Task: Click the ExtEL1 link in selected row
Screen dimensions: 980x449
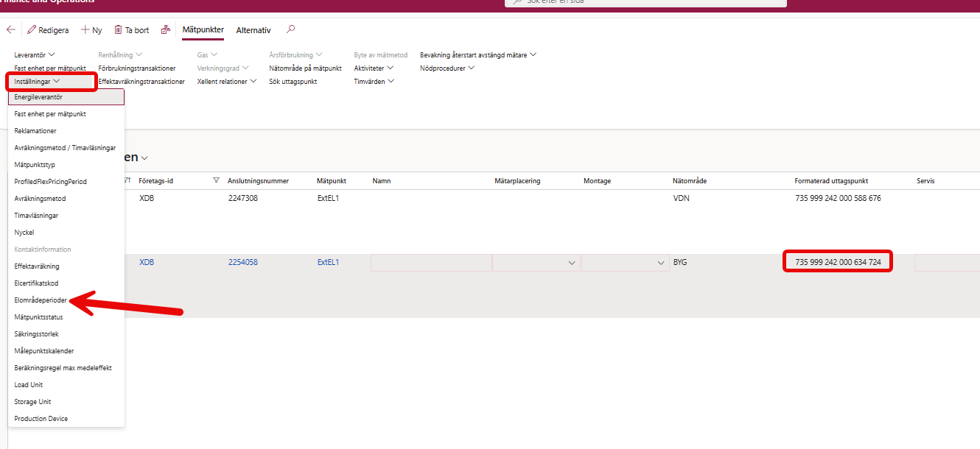Action: click(x=328, y=262)
